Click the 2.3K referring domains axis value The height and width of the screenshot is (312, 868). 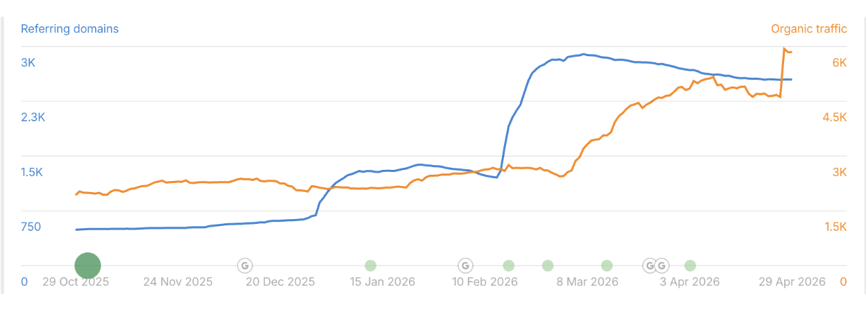pyautogui.click(x=33, y=117)
